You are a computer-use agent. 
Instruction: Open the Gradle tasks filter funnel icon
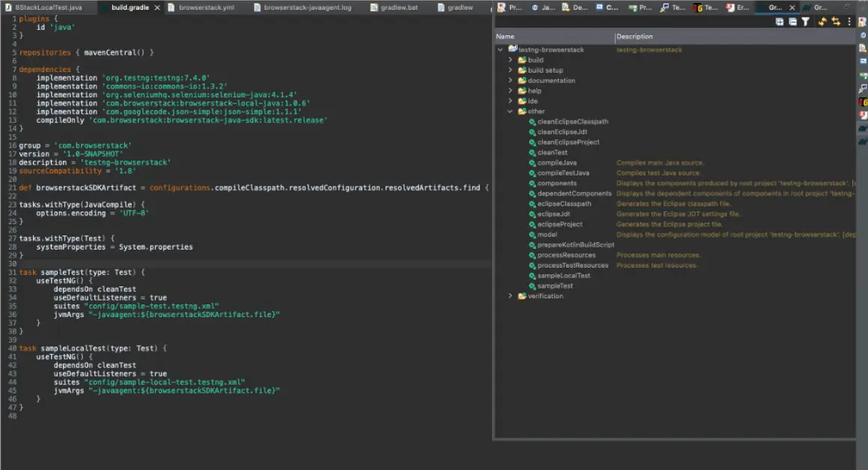pyautogui.click(x=805, y=22)
